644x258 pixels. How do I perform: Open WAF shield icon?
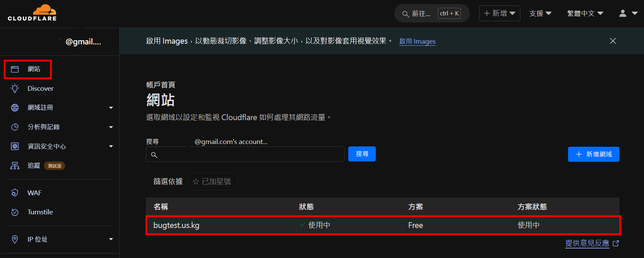pyautogui.click(x=15, y=193)
